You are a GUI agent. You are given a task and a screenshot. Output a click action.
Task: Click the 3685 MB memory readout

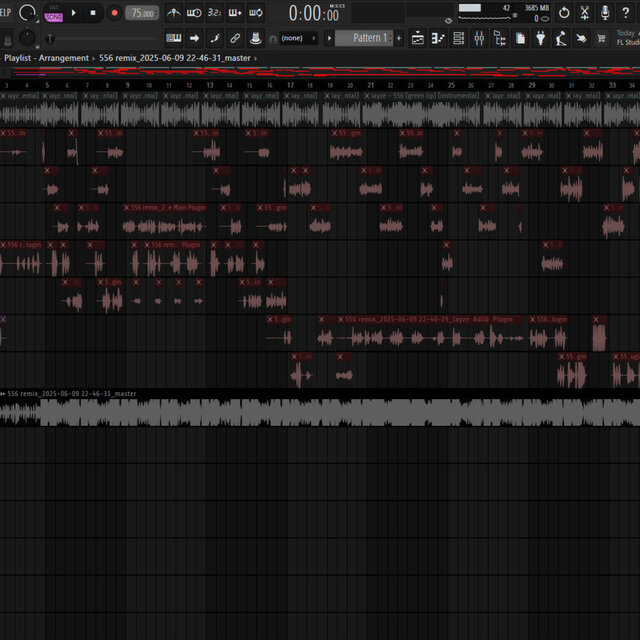[x=537, y=8]
